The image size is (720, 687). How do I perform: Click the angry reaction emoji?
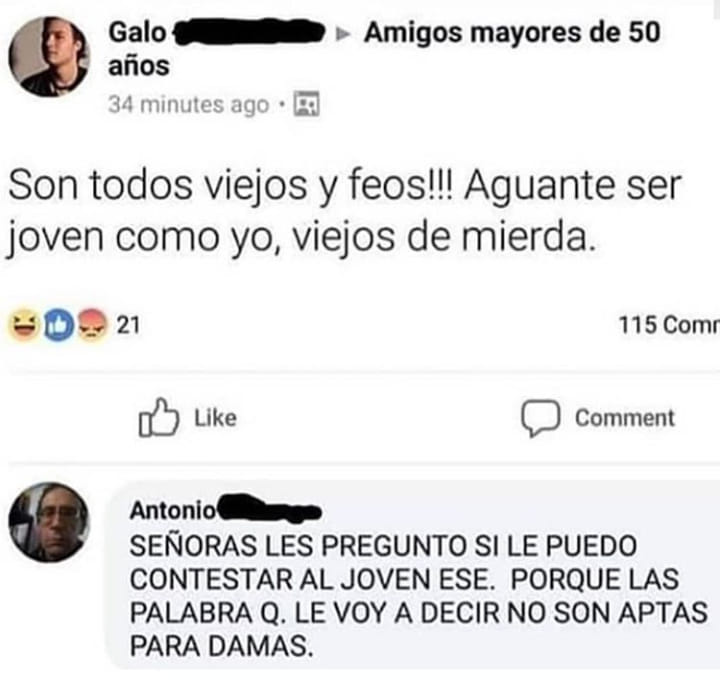[91, 325]
